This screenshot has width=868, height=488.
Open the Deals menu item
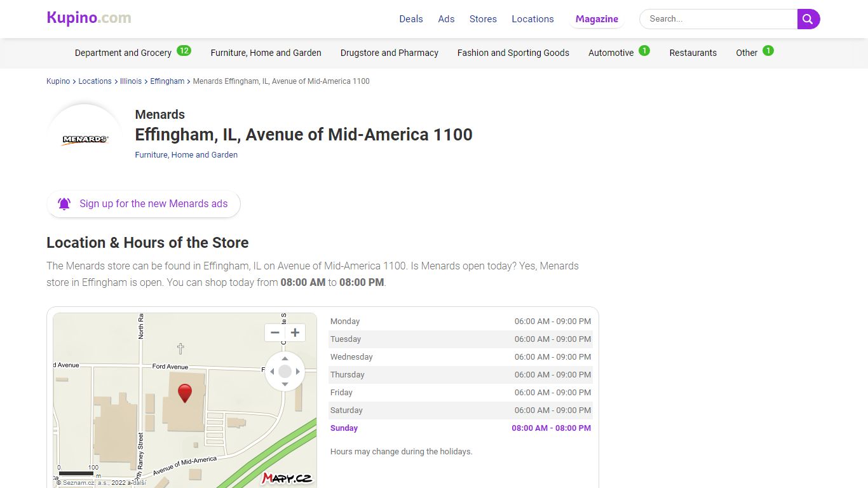tap(411, 19)
